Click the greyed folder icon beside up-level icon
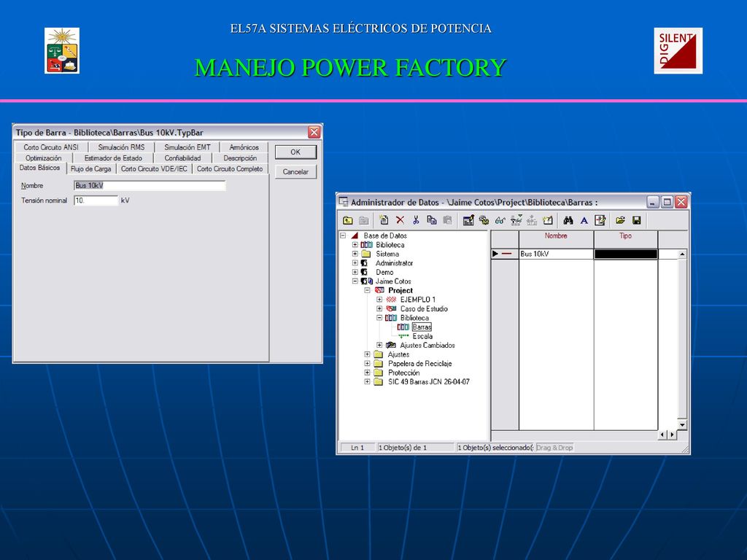 [363, 220]
